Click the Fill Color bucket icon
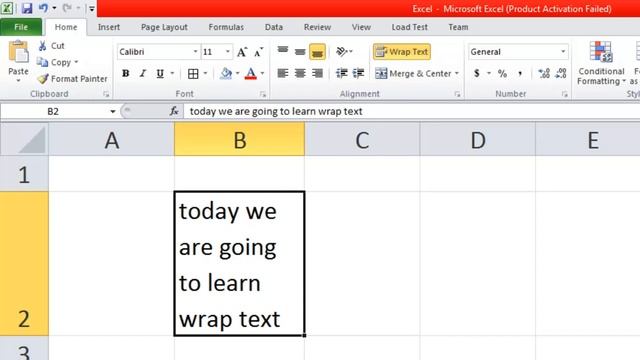Viewport: 640px width, 360px height. pos(226,73)
